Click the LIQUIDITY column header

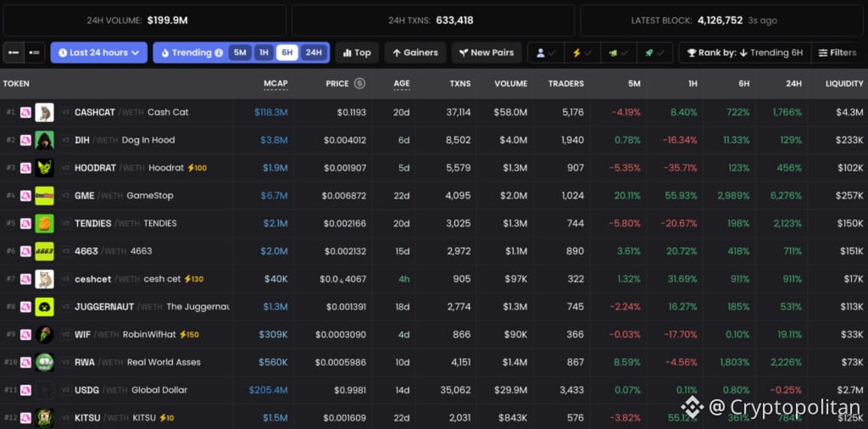(844, 84)
